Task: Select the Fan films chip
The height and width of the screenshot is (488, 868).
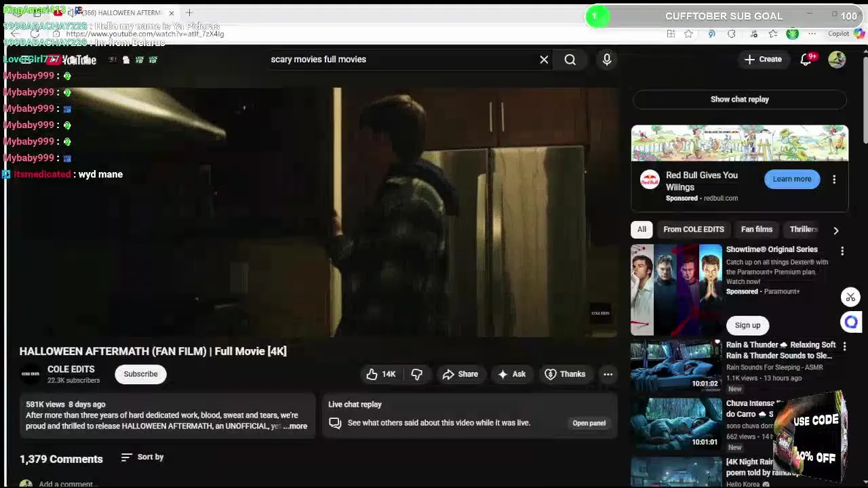Action: (757, 229)
